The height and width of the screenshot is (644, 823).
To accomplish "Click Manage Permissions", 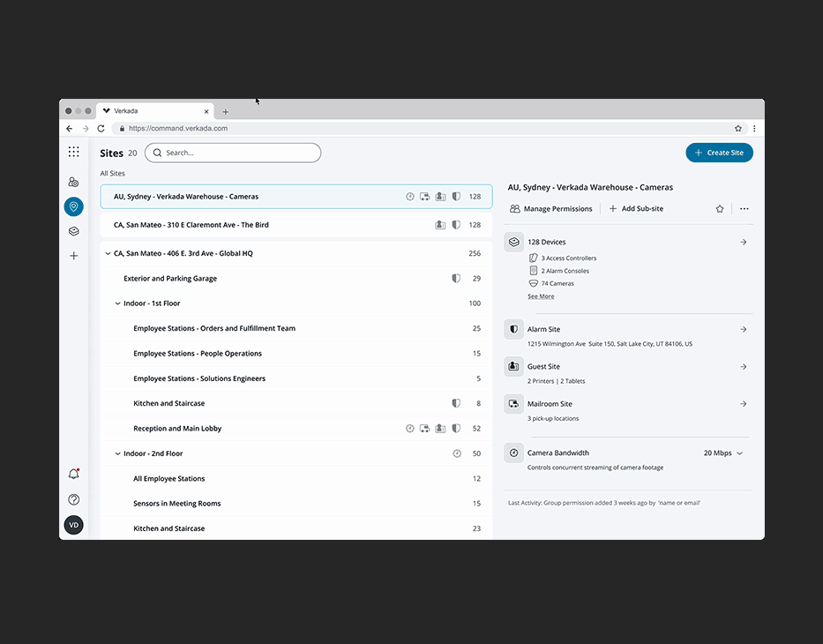I will 550,209.
